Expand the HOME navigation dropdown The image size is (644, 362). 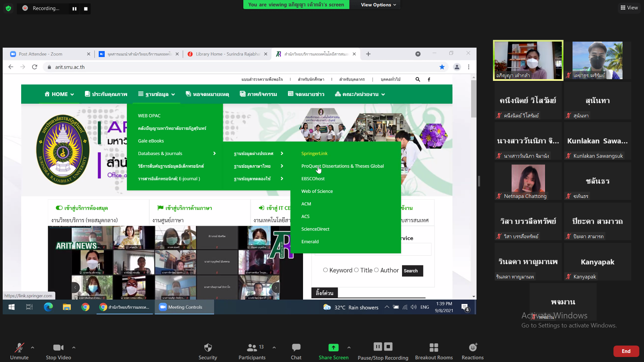point(59,94)
